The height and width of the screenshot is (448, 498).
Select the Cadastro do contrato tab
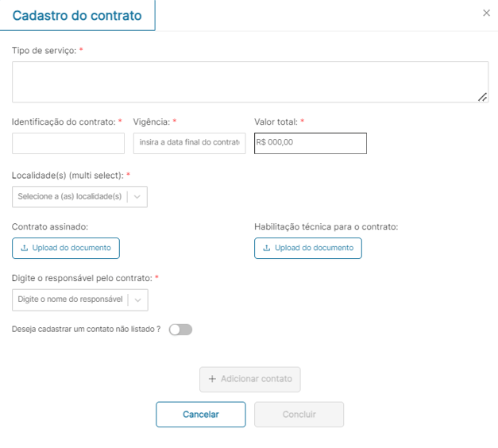click(77, 16)
